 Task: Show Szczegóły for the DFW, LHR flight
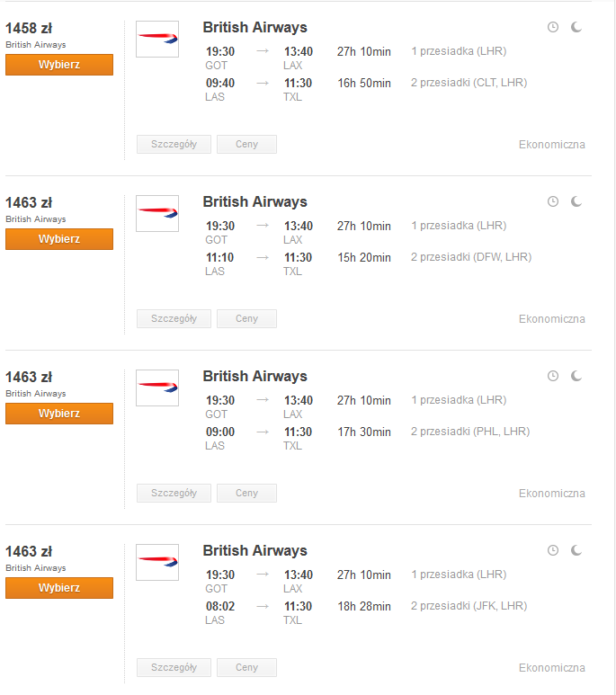click(174, 318)
